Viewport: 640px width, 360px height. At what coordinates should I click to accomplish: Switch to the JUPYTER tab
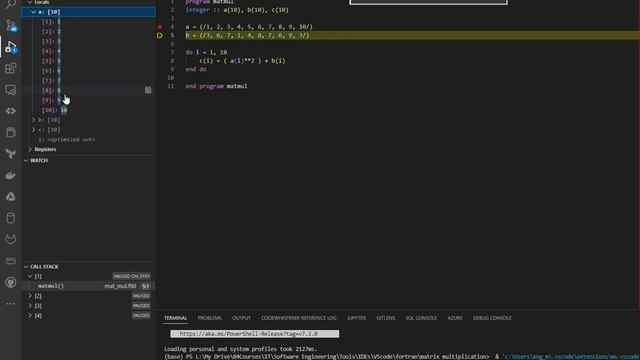[x=357, y=318]
